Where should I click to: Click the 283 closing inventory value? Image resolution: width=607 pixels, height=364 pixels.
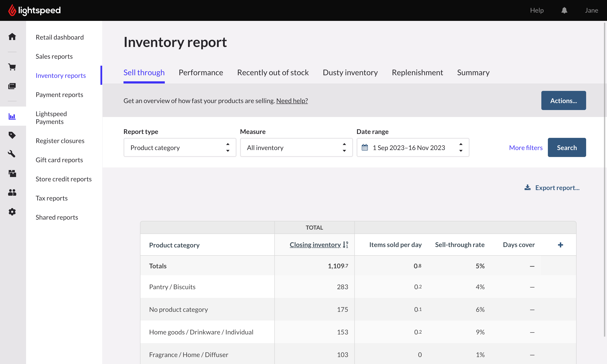point(342,287)
